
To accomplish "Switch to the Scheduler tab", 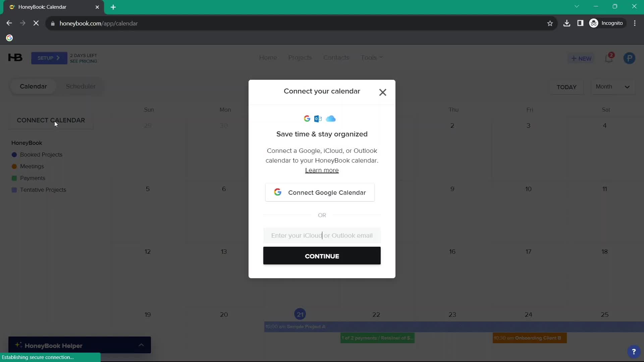I will coord(80,86).
